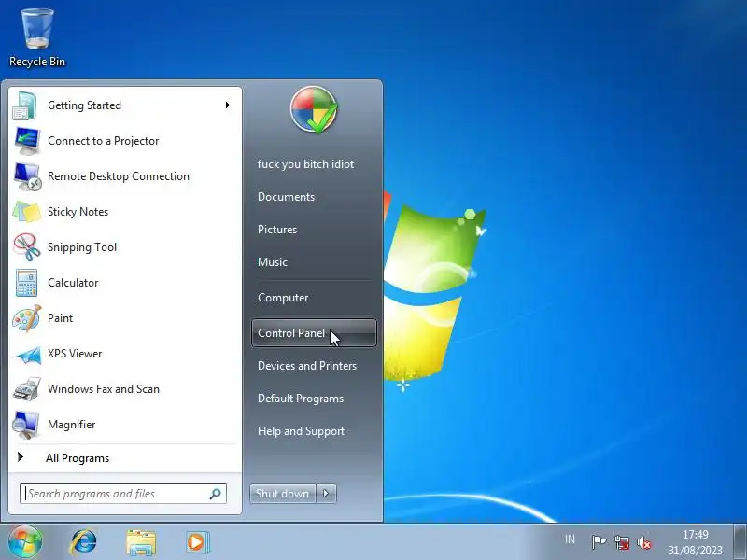Viewport: 747px width, 560px height.
Task: Click the Getting Started icon
Action: (25, 105)
